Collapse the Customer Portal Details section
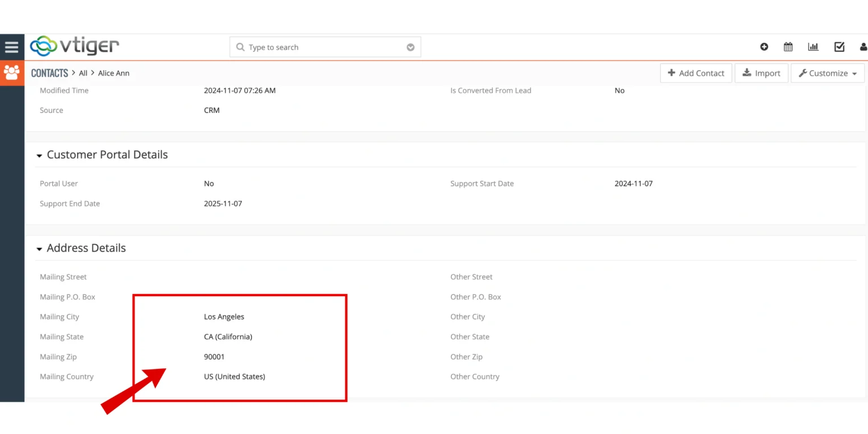This screenshot has height=434, width=868. [x=40, y=155]
